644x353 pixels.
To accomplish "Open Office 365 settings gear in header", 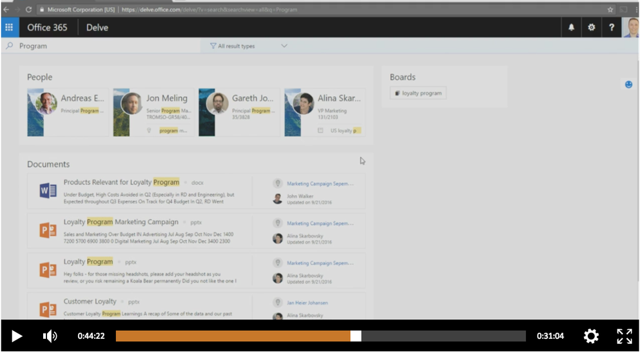I will [591, 28].
